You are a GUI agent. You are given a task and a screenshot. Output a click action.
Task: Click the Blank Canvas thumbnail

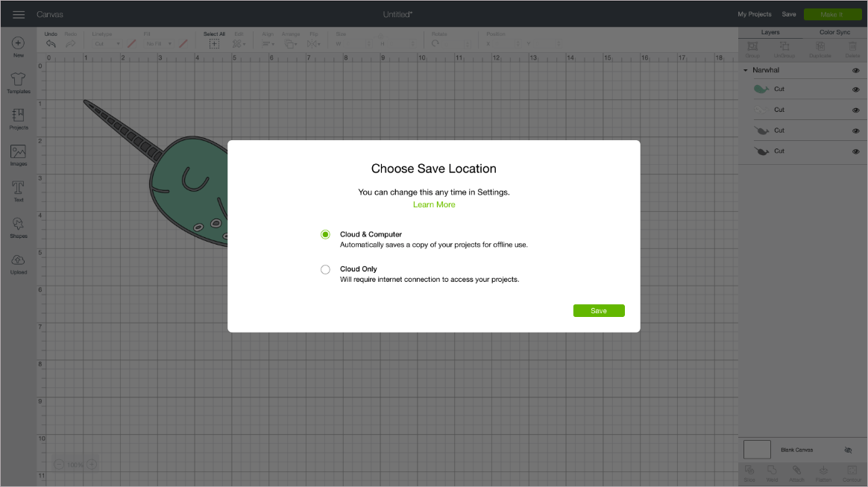click(756, 449)
